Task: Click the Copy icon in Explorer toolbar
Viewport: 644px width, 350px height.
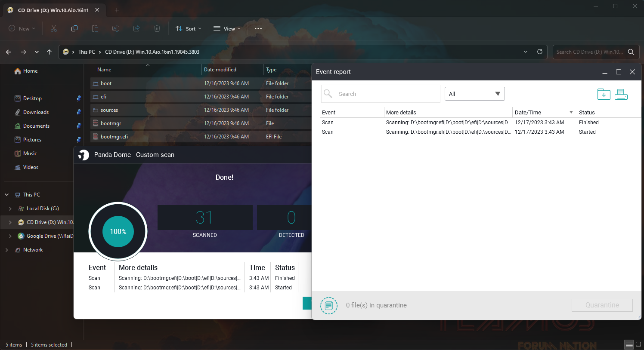Action: coord(74,28)
